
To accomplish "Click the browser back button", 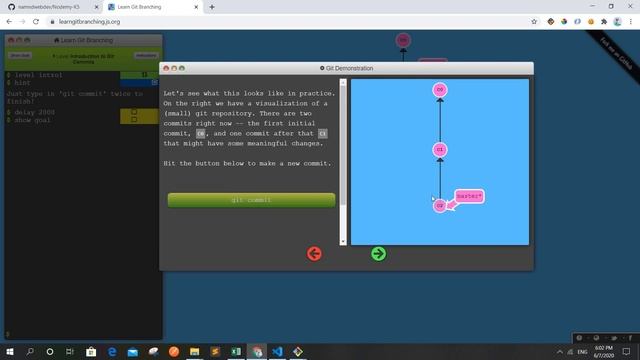I will (9, 22).
